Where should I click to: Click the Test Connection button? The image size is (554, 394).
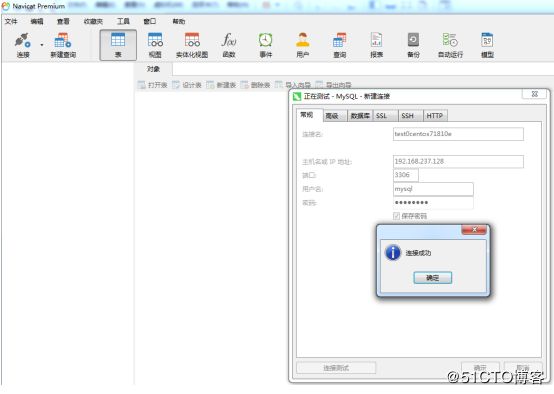click(x=336, y=368)
